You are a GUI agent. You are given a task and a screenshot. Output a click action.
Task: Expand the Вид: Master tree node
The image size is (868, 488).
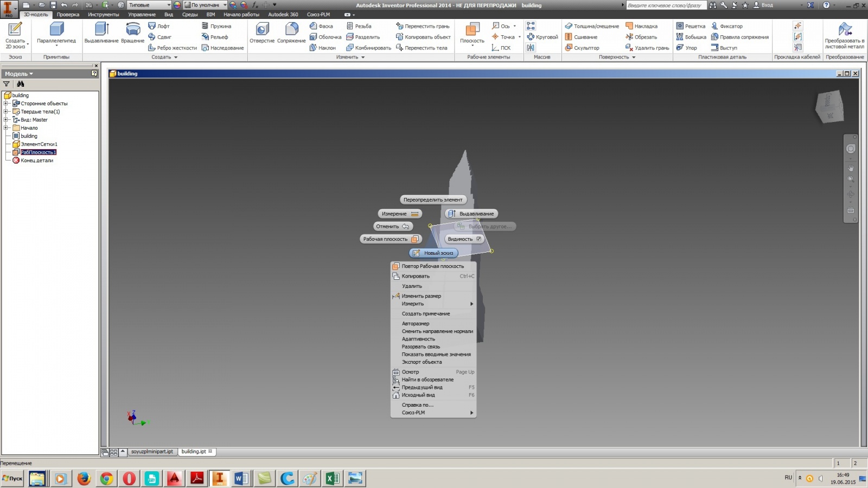click(6, 119)
